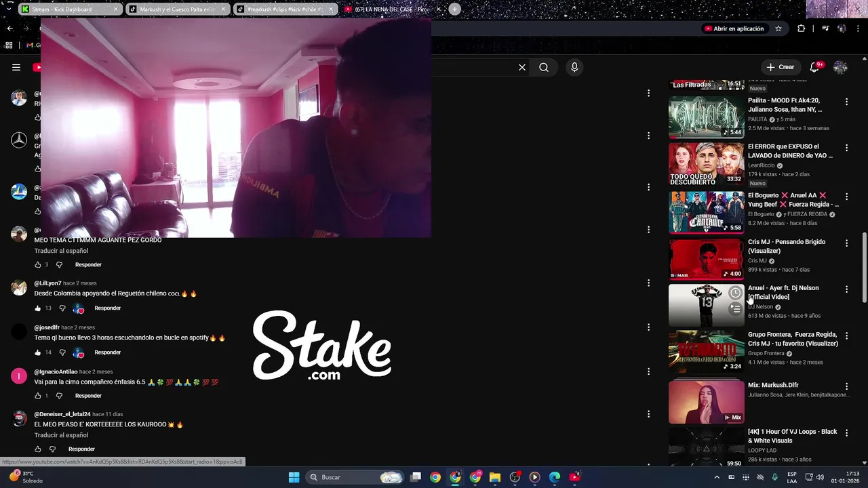
Task: Open options menu for @josedlfr's comment
Action: click(648, 327)
